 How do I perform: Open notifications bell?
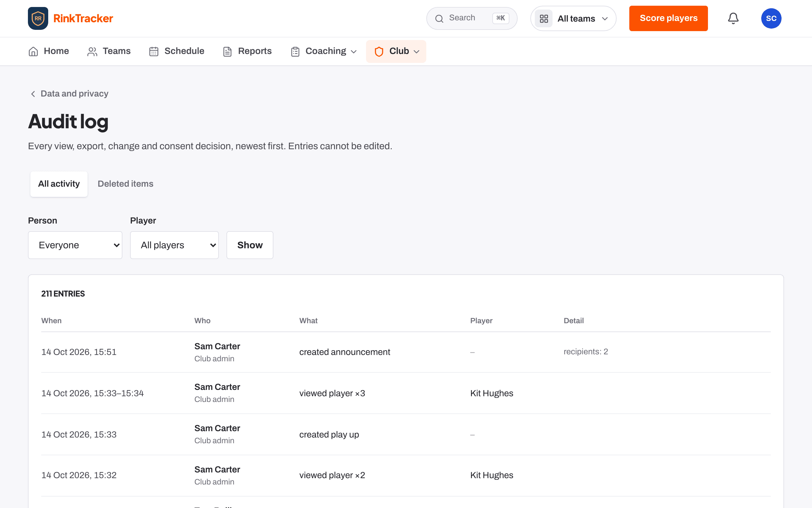[733, 18]
